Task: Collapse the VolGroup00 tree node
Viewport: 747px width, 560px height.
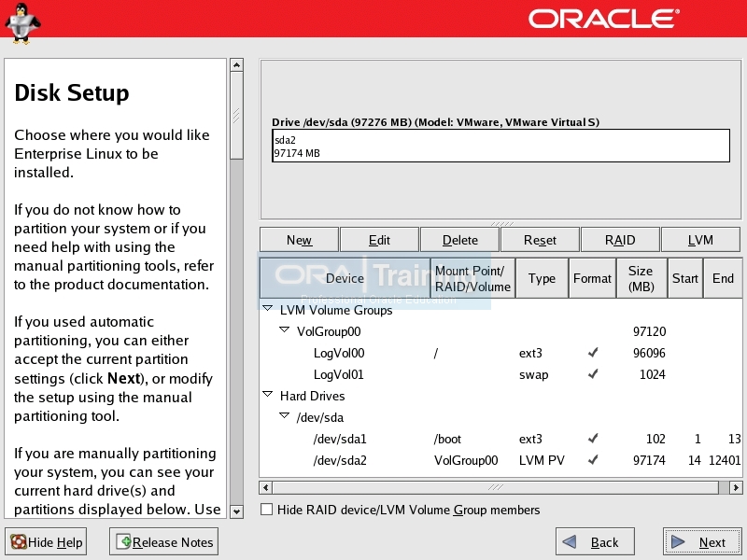Action: 285,329
